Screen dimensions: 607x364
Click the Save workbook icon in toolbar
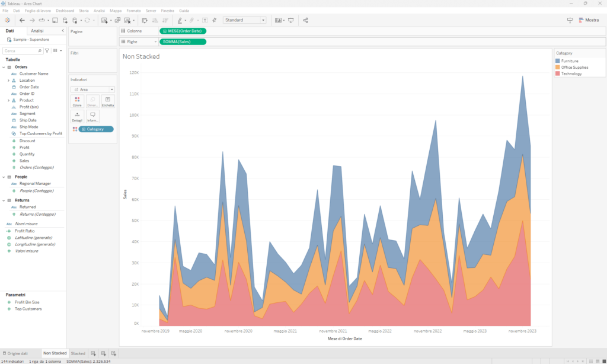55,20
